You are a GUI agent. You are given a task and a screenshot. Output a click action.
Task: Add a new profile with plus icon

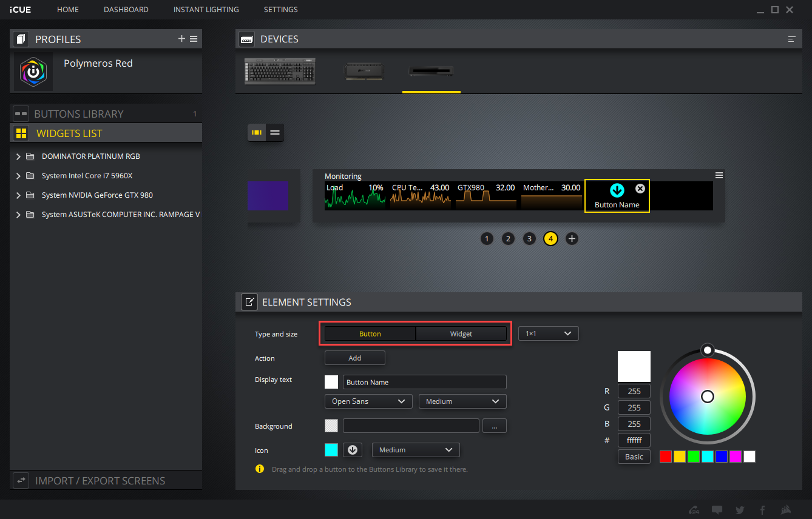181,39
